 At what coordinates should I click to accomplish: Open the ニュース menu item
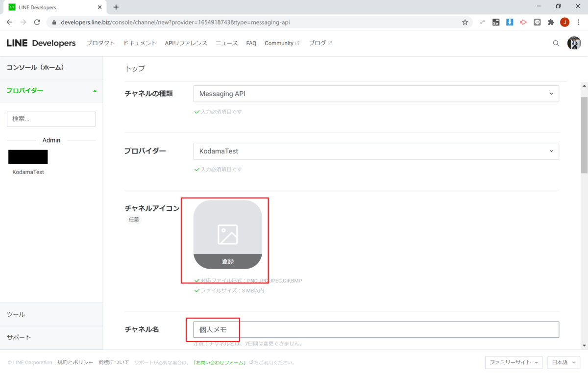click(x=226, y=43)
